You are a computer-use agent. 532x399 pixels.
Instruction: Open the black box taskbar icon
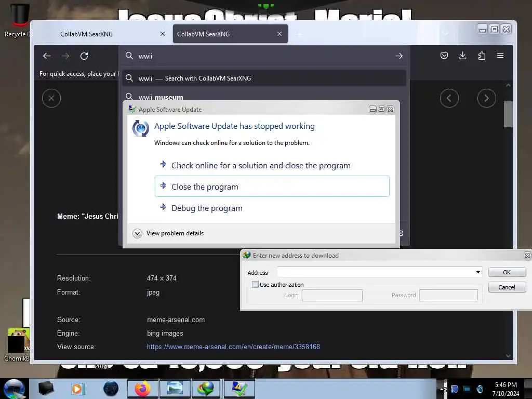coord(46,389)
